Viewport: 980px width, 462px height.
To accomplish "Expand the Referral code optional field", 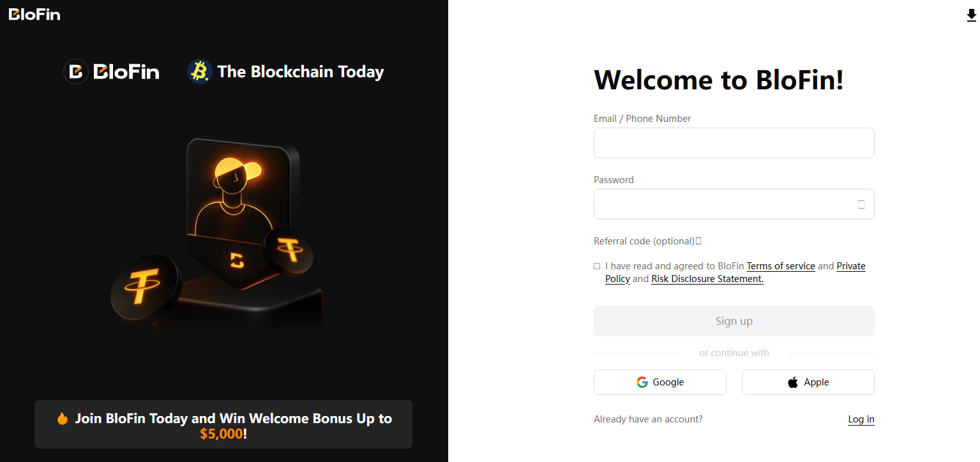I will (x=645, y=241).
